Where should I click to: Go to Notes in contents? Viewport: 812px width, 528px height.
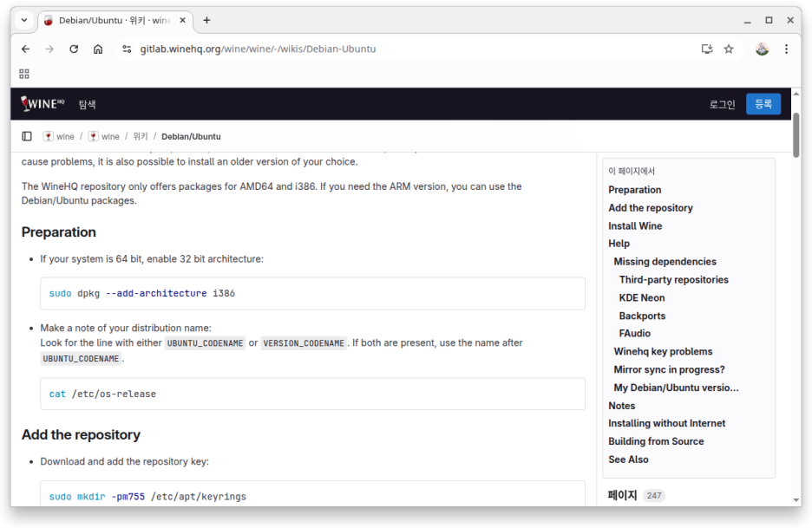coord(621,407)
